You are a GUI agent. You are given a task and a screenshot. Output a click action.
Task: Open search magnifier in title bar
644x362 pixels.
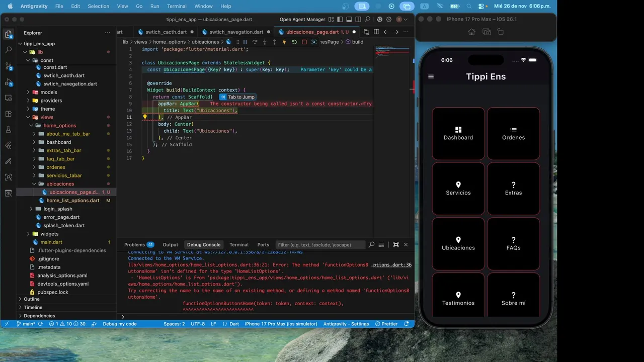tap(368, 19)
